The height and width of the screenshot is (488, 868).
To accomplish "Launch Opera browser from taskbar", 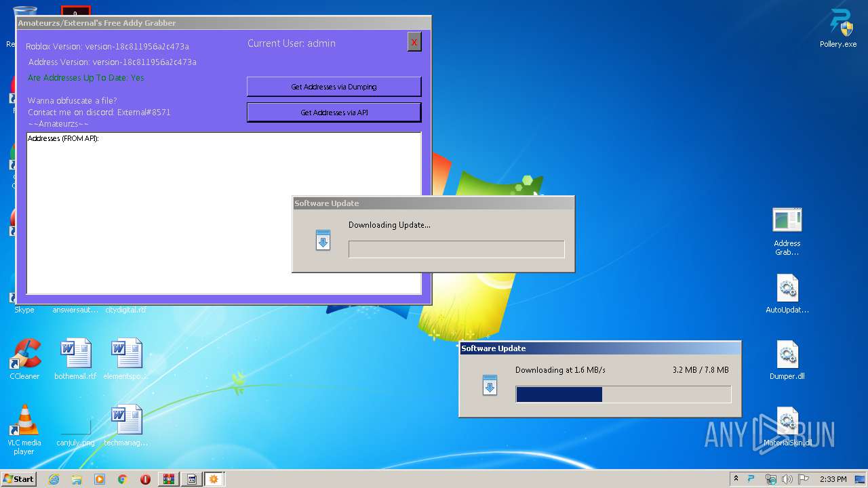I will point(145,479).
